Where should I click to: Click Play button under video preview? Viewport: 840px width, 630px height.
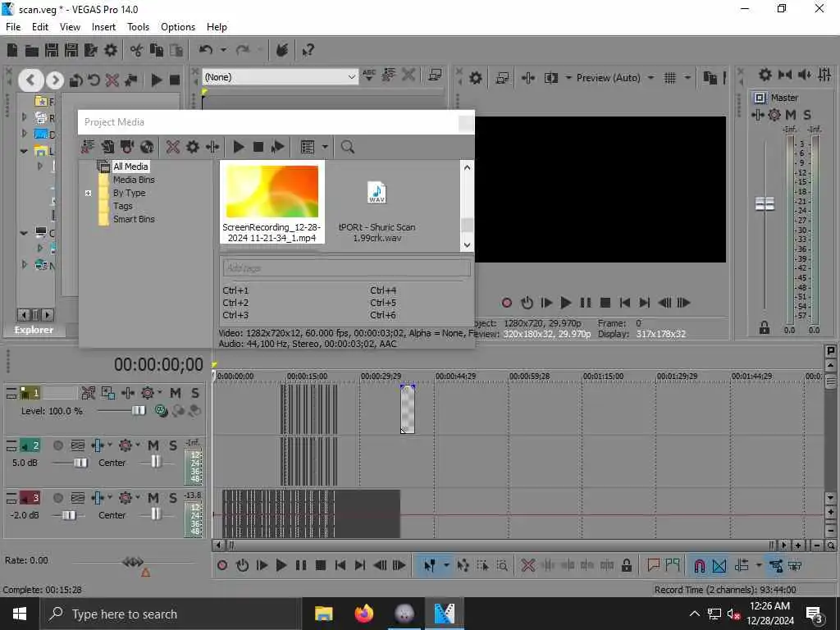point(565,303)
